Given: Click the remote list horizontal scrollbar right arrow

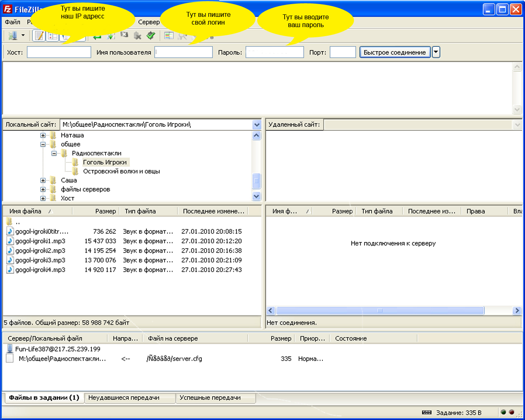Looking at the screenshot, I should click(517, 310).
